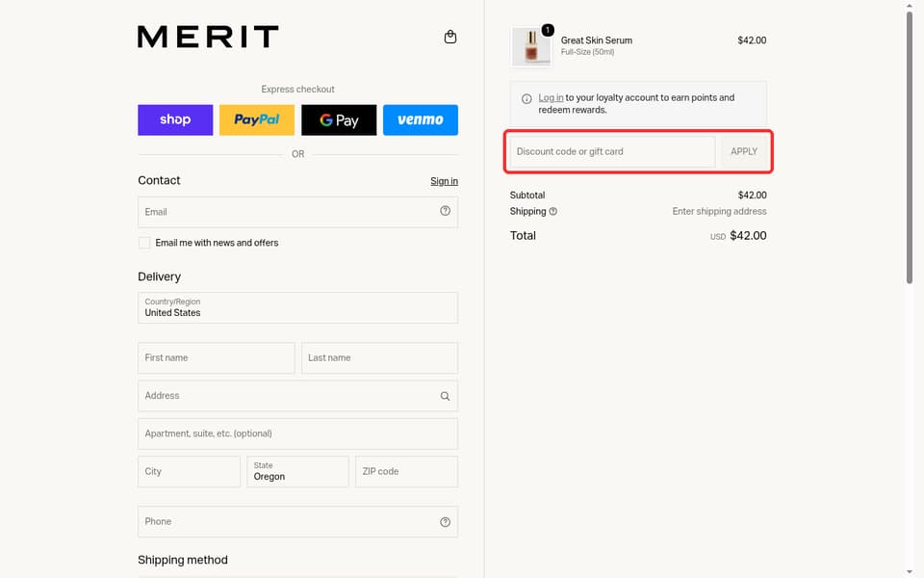Click the Shipping info question icon

[552, 211]
